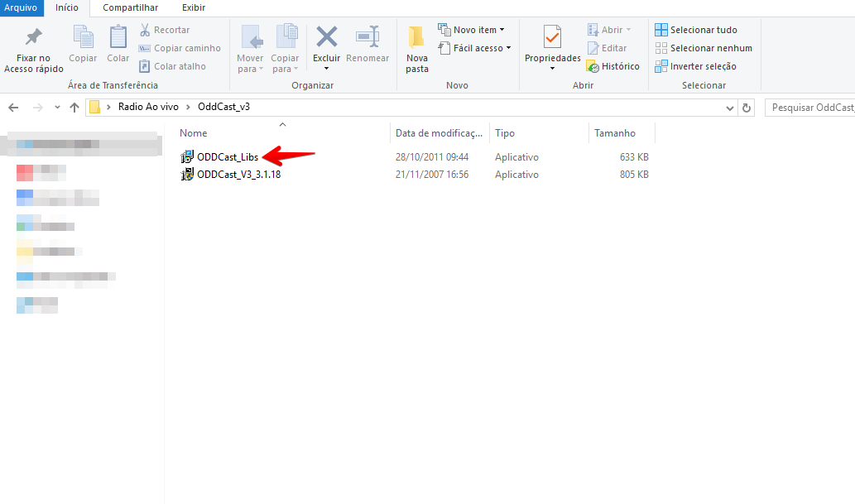855x504 pixels.
Task: Click Aplicativo type in ODDCast_Libs row
Action: click(516, 157)
